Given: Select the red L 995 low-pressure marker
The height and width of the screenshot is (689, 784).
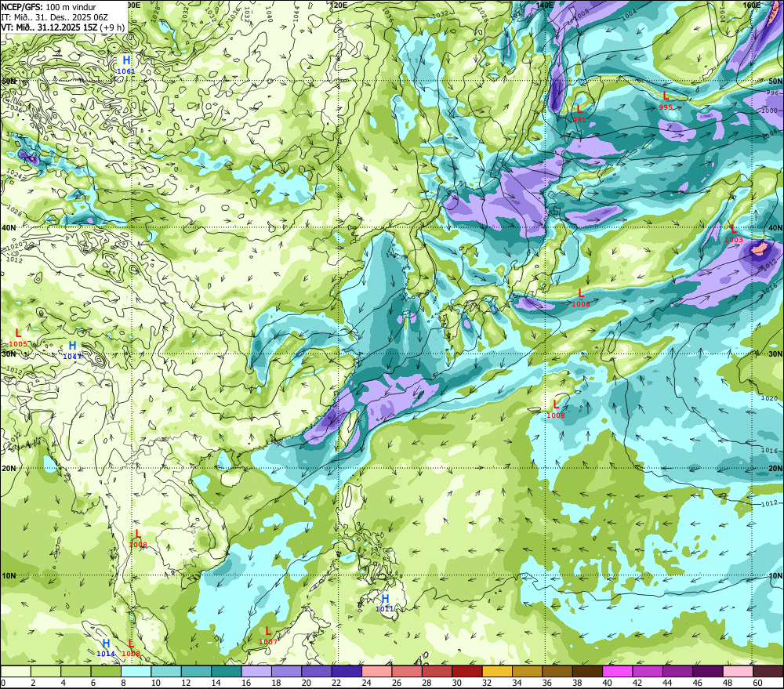Looking at the screenshot, I should [666, 100].
